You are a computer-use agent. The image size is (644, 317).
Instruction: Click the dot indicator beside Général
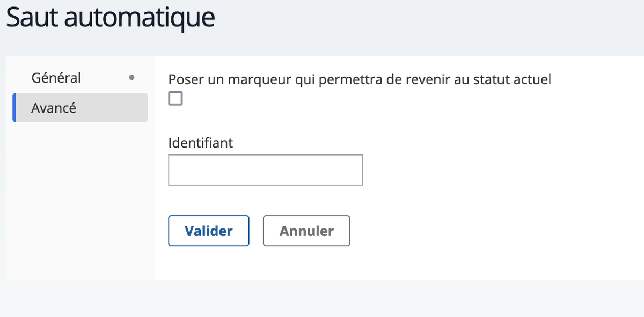(x=132, y=78)
